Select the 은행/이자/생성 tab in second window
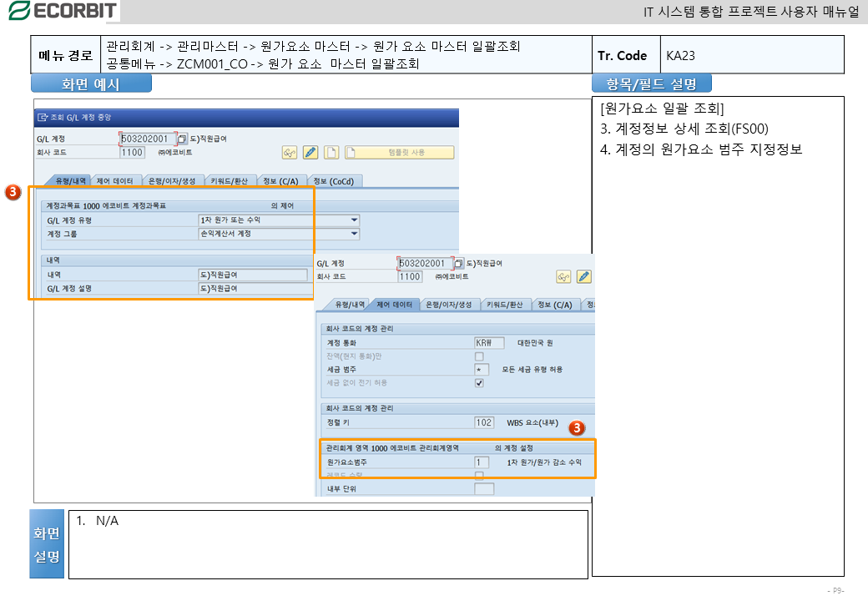 pos(451,305)
